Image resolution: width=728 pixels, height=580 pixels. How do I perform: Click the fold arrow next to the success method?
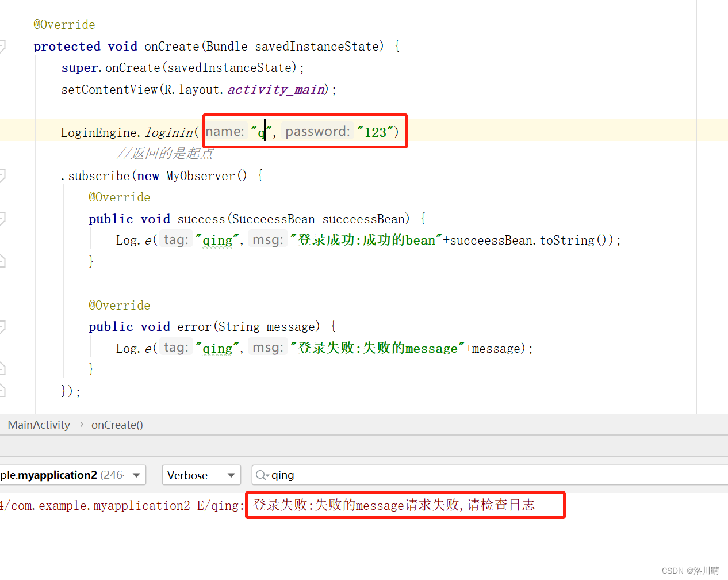point(3,219)
